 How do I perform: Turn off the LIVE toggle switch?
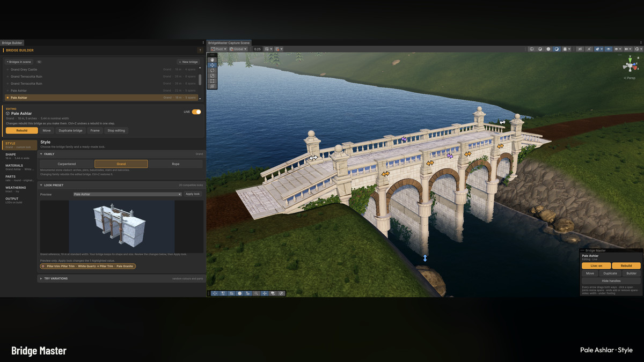[x=196, y=112]
